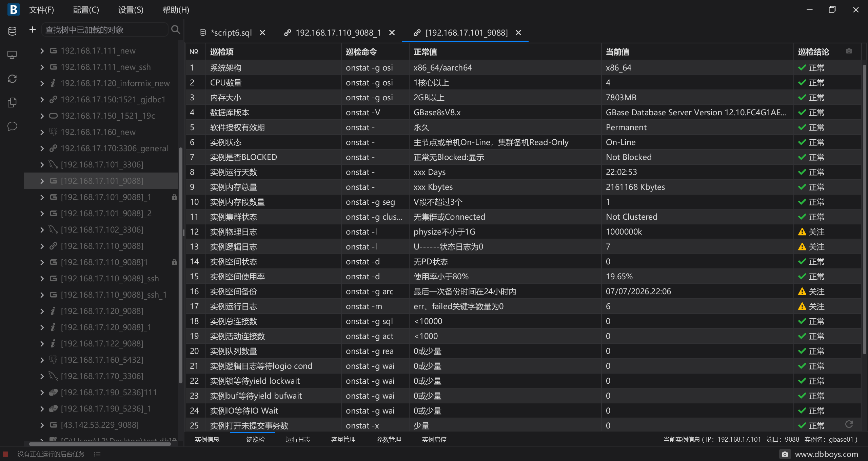868x461 pixels.
Task: Switch to the *script6.sql tab
Action: point(231,33)
